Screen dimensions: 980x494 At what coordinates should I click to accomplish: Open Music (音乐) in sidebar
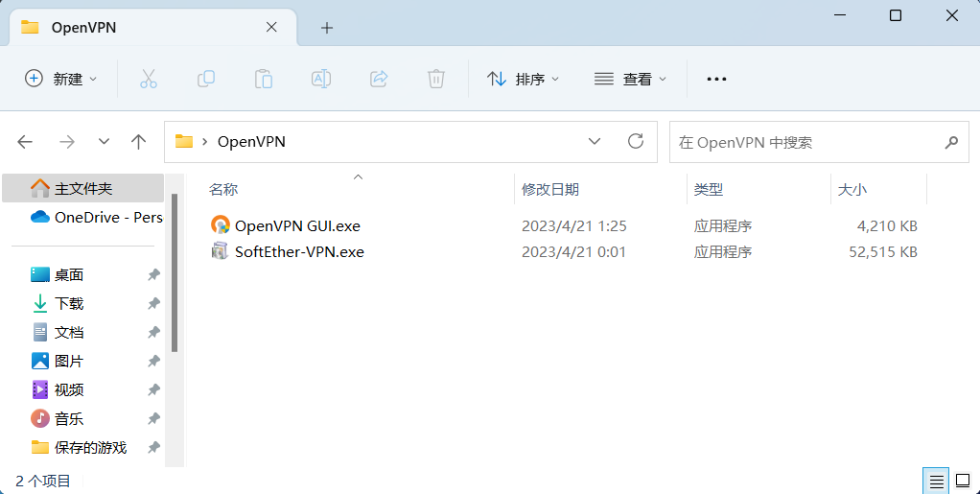pos(69,418)
